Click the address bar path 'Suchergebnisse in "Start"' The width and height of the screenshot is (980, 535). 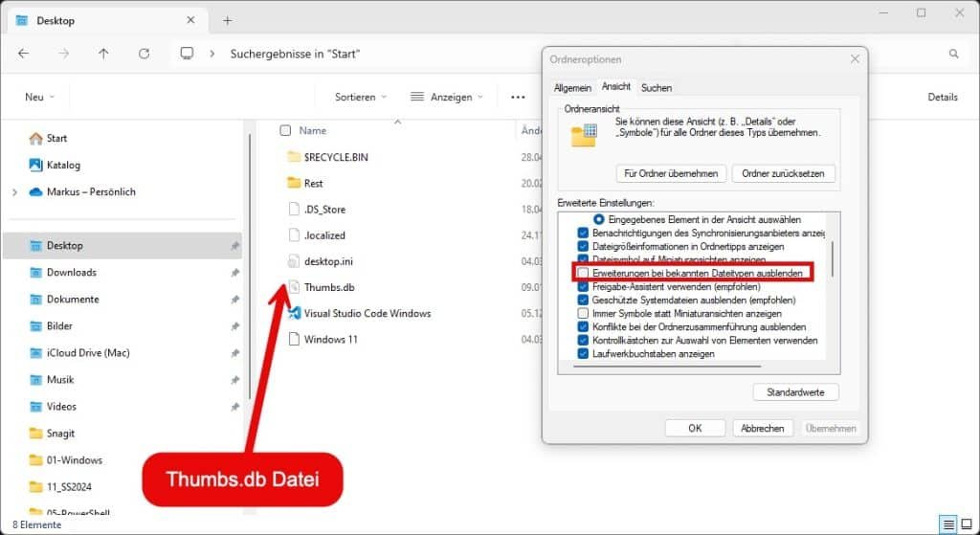click(295, 54)
